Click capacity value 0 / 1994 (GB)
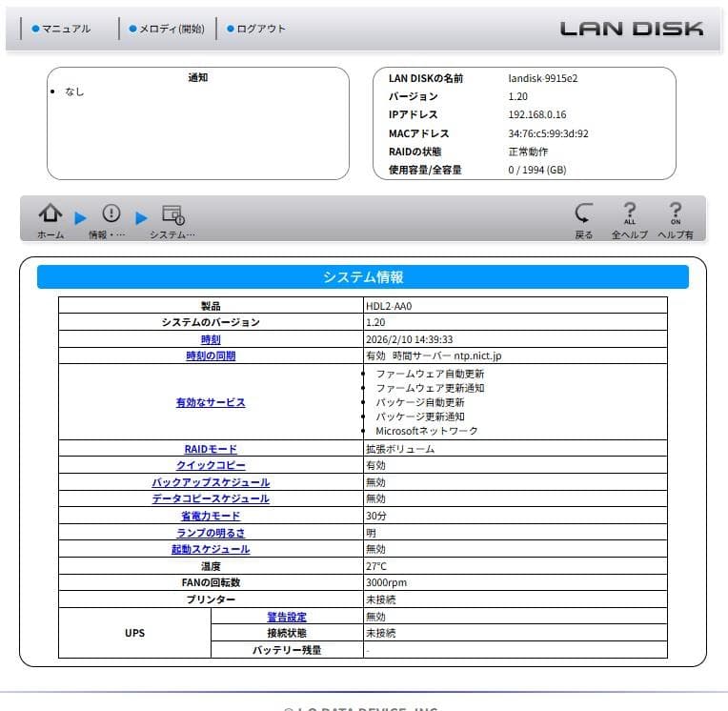Viewport: 728px width, 711px height. point(537,170)
